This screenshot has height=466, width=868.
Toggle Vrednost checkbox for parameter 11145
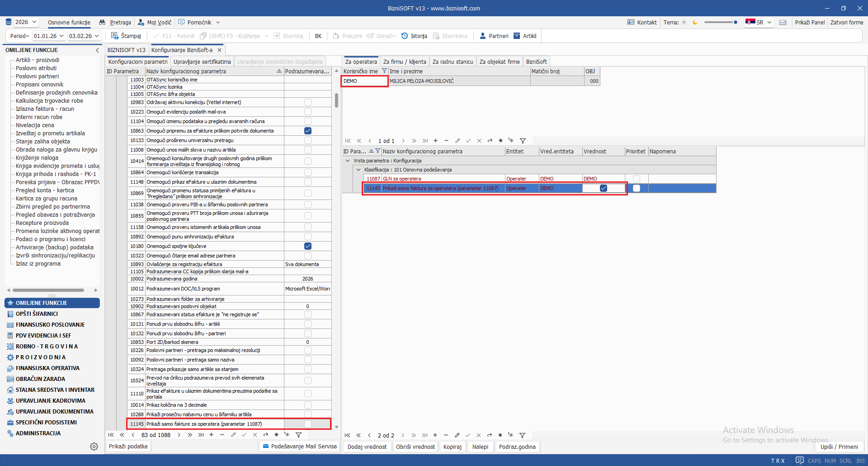[x=604, y=188]
